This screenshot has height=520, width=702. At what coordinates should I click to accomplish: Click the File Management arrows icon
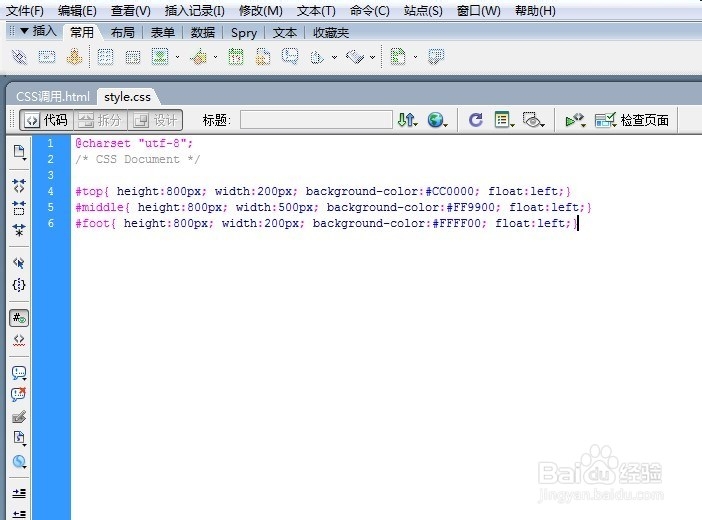coord(407,120)
